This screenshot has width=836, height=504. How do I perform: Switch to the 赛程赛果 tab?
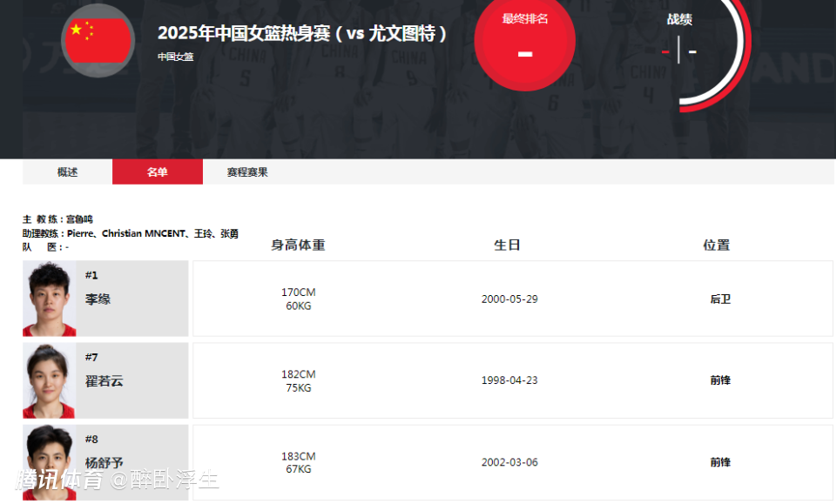[247, 172]
